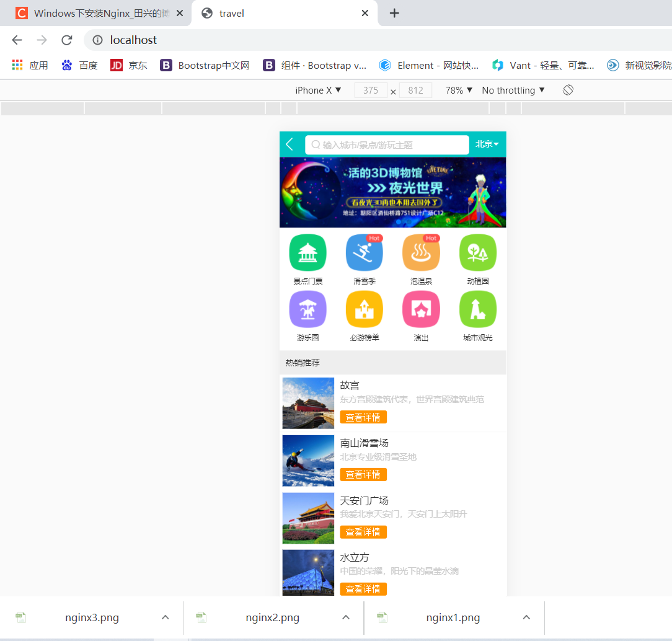
Task: Open the Element bookmark
Action: [429, 65]
